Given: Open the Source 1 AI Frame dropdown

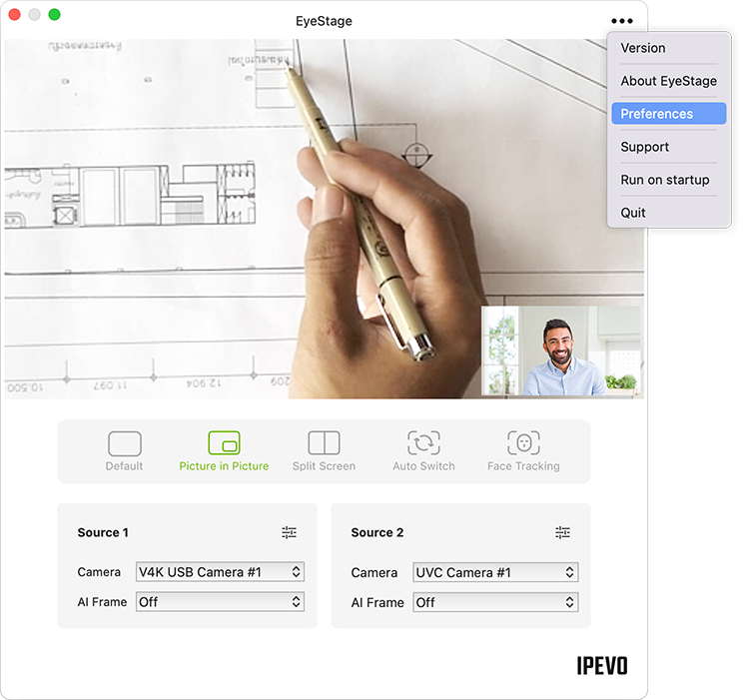Looking at the screenshot, I should 220,602.
